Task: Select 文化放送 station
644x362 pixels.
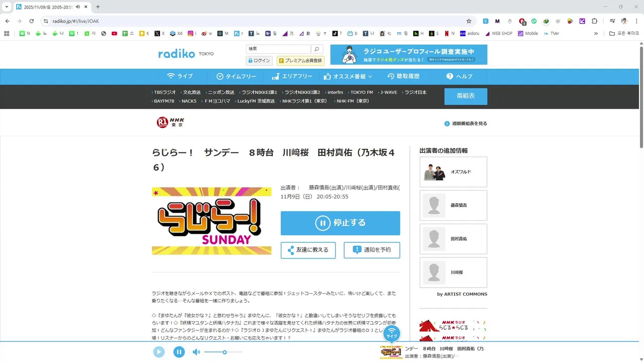Action: click(191, 93)
